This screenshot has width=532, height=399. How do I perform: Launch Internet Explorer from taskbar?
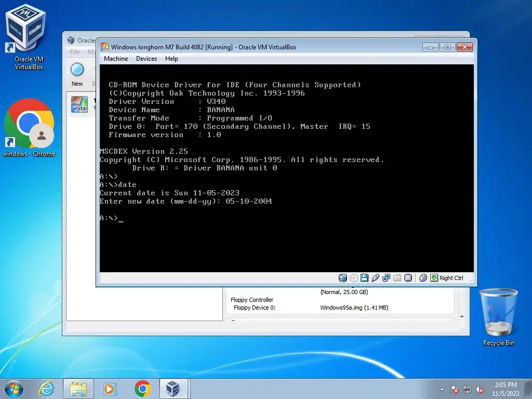pyautogui.click(x=46, y=389)
